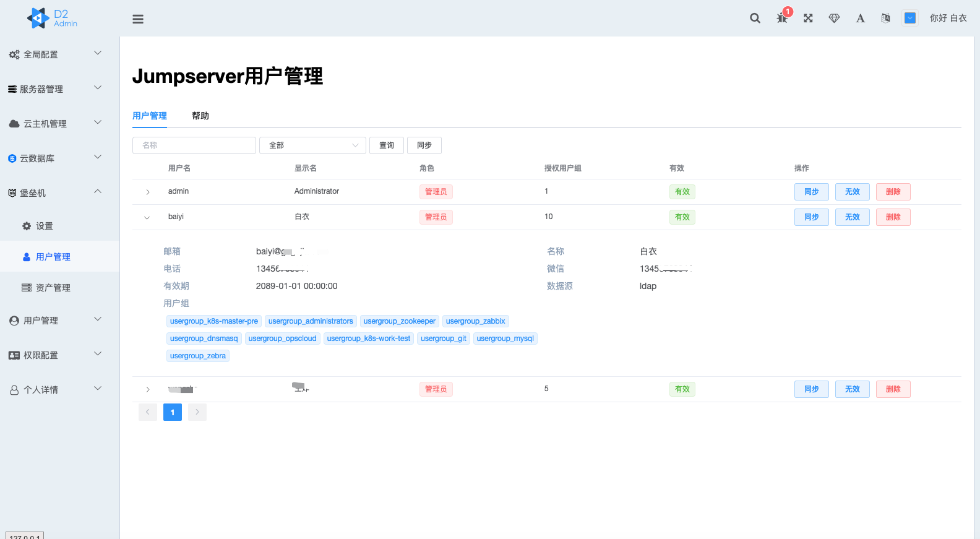This screenshot has height=539, width=980.
Task: Click 同步 for admin row
Action: pyautogui.click(x=812, y=192)
